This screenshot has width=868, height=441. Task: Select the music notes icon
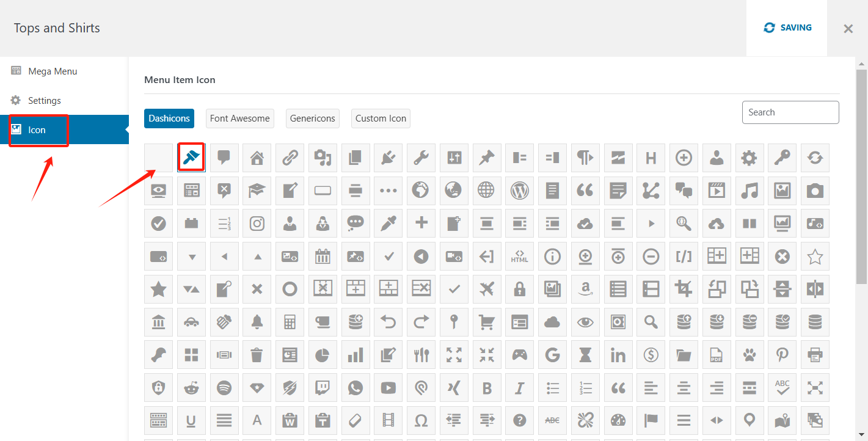[x=749, y=191]
